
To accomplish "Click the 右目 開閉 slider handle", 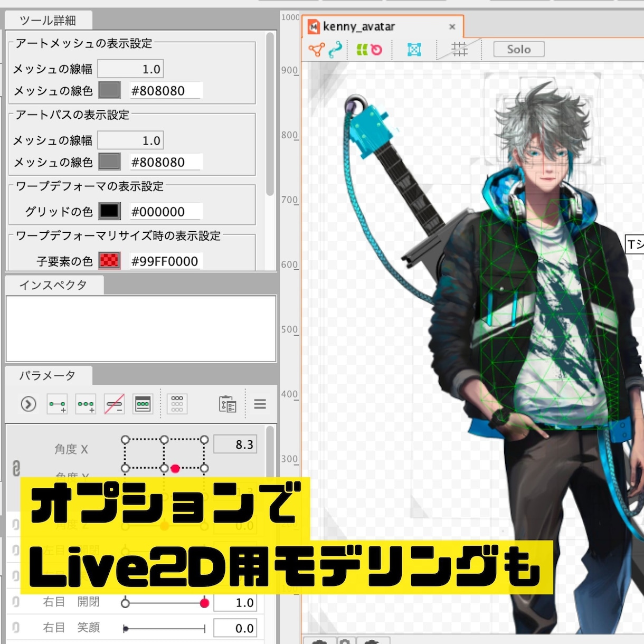I will coord(204,603).
